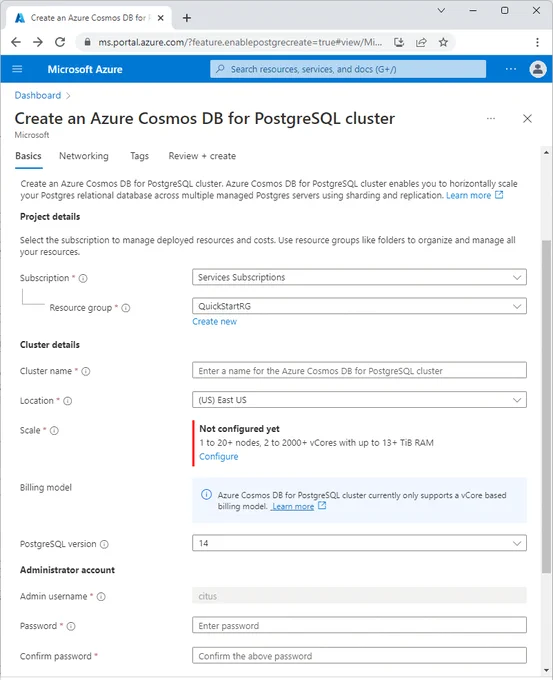Focus the Cluster name input field
Image resolution: width=553 pixels, height=680 pixels.
[x=359, y=370]
